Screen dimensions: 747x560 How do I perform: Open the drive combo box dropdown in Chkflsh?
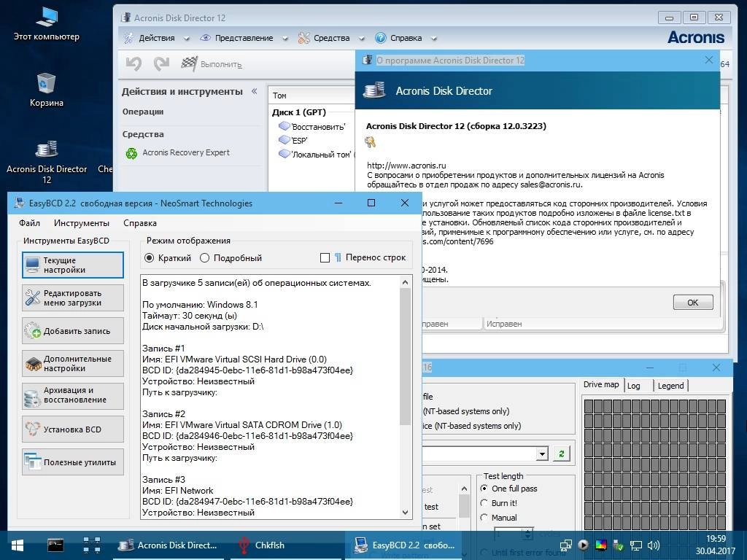coord(542,454)
